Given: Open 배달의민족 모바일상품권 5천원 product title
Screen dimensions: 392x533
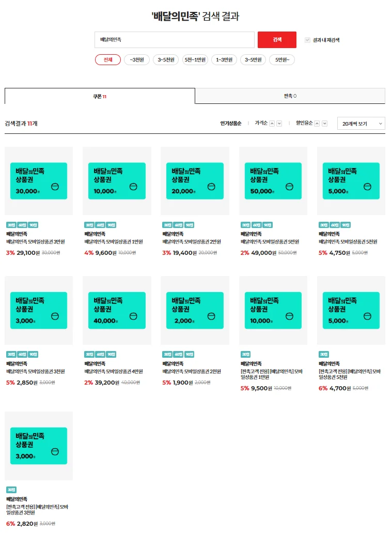Looking at the screenshot, I should tap(348, 242).
